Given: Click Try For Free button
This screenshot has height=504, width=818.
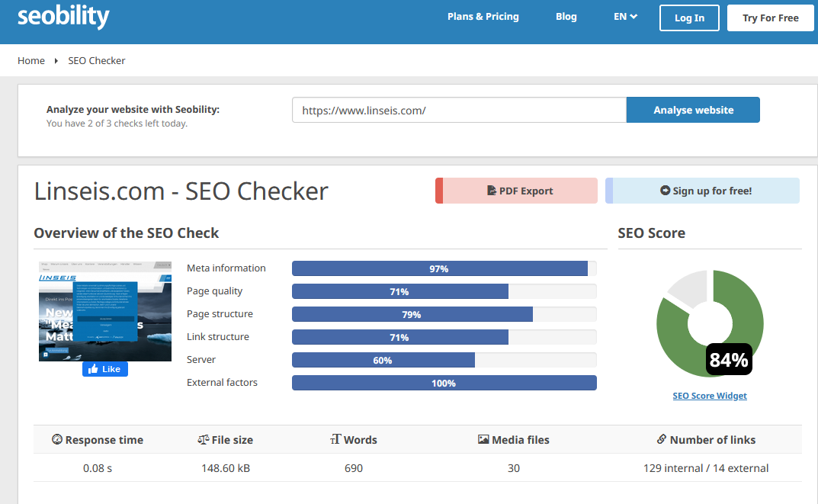Looking at the screenshot, I should click(771, 18).
